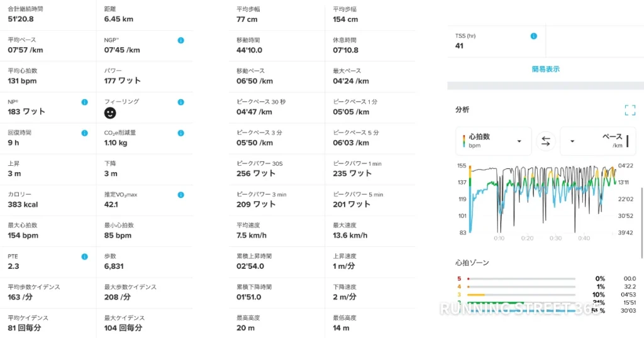644x338 pixels.
Task: Select heart rate zone 3 bar
Action: (x=521, y=295)
